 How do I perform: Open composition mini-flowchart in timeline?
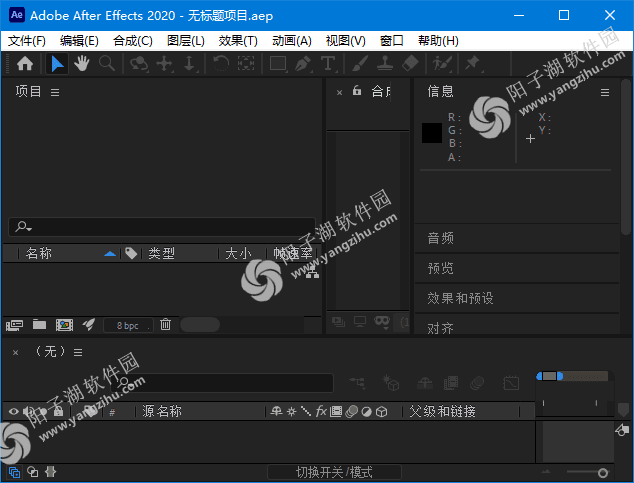tap(357, 382)
